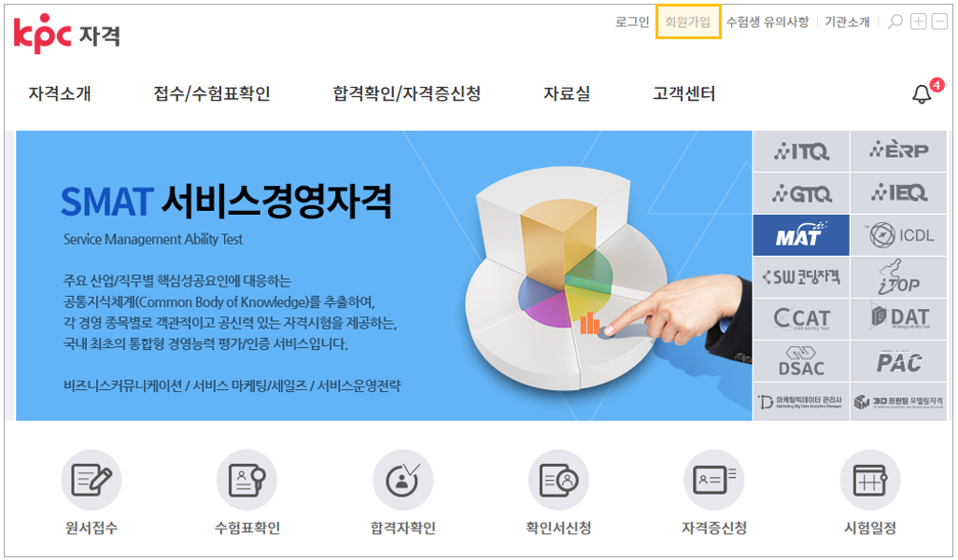Click the 로그인 link
958x560 pixels.
coord(632,22)
